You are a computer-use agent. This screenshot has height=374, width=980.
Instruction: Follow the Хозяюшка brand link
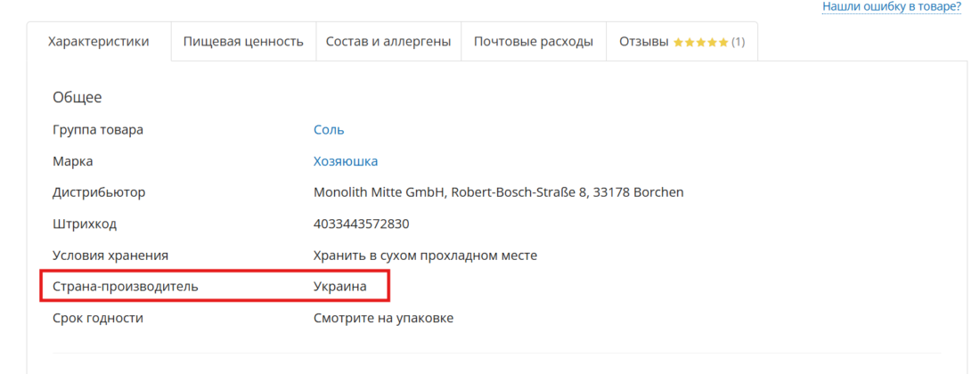point(346,161)
